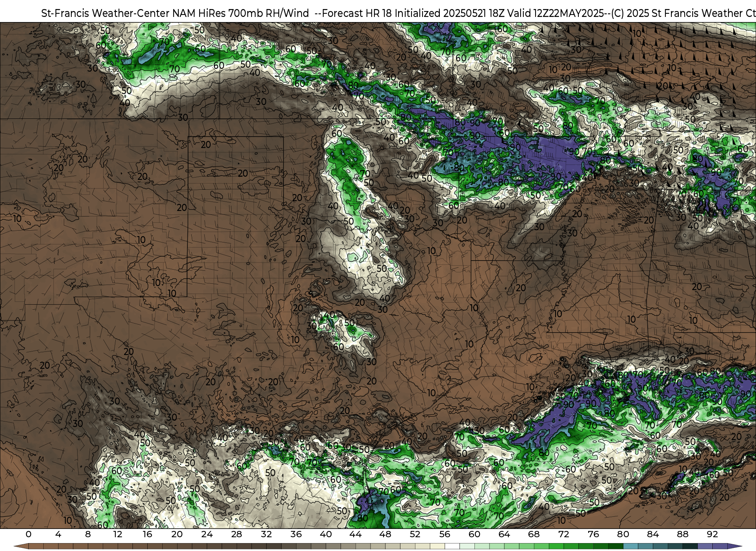This screenshot has width=756, height=551.
Task: Click the '64' label on the color scale
Action: click(x=504, y=534)
